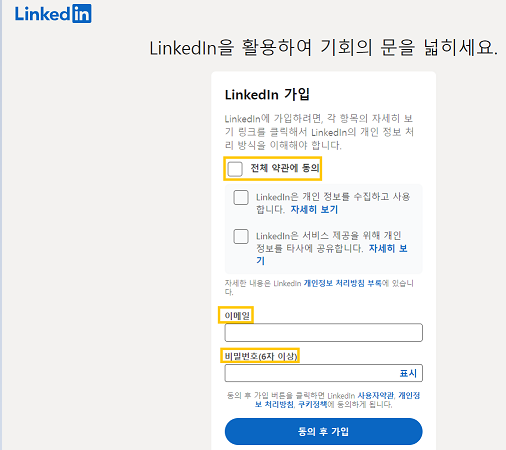This screenshot has width=506, height=450.
Task: Click the text beside the info collection checkbox
Action: [333, 203]
